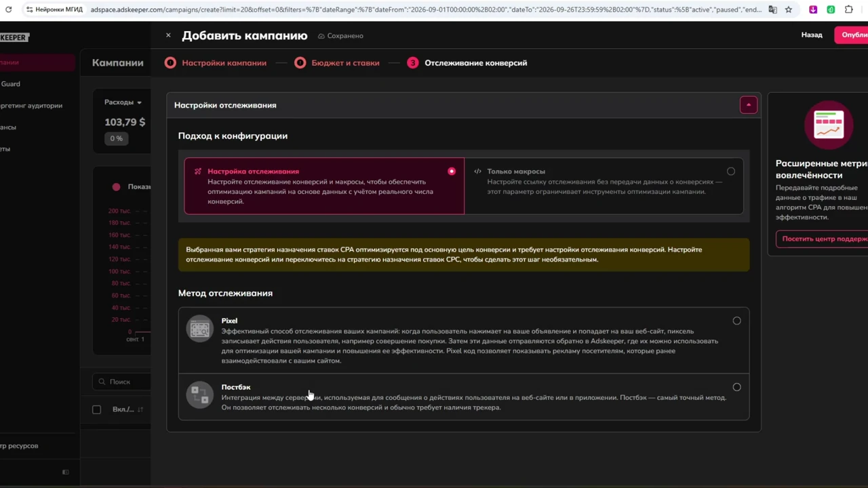Click the Adskeeper logo in sidebar
This screenshot has height=488, width=868.
(x=14, y=37)
